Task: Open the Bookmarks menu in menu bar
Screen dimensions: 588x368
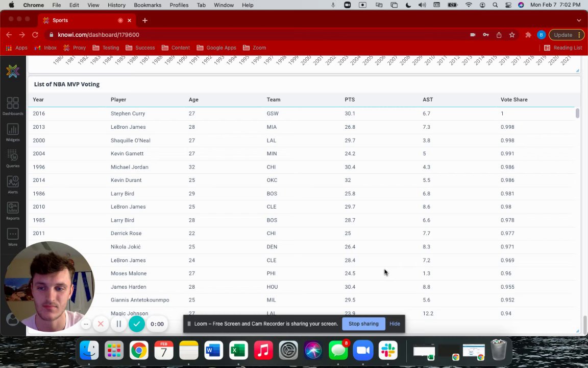Action: [148, 5]
